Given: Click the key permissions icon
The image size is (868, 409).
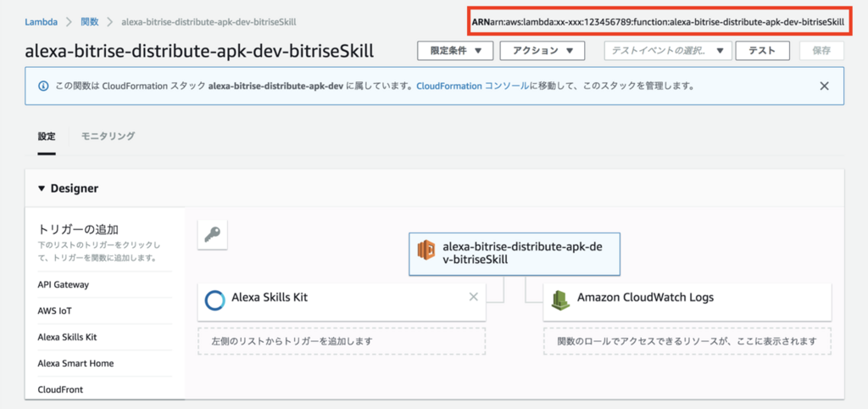Looking at the screenshot, I should pos(213,235).
